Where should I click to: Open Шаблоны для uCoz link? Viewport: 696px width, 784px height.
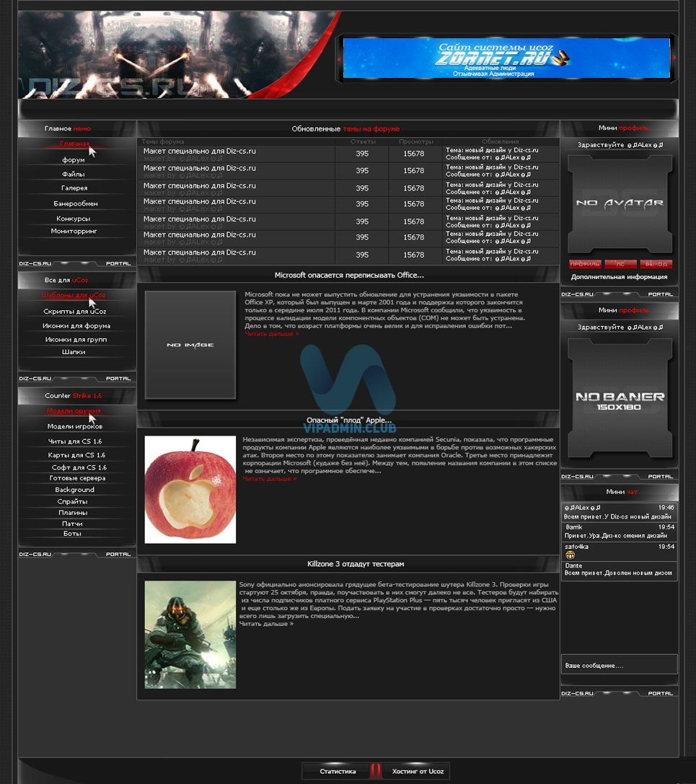point(74,295)
